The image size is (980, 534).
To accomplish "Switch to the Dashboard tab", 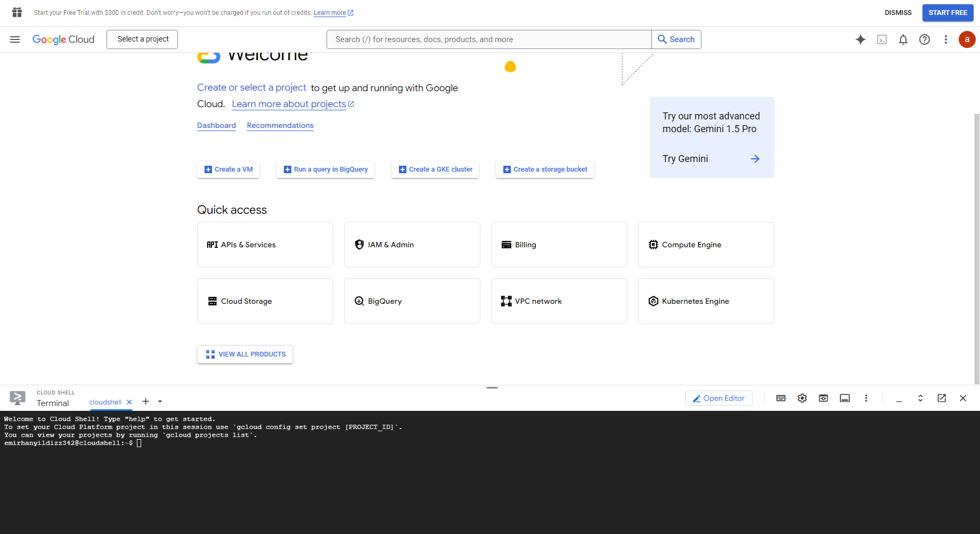I will tap(216, 126).
